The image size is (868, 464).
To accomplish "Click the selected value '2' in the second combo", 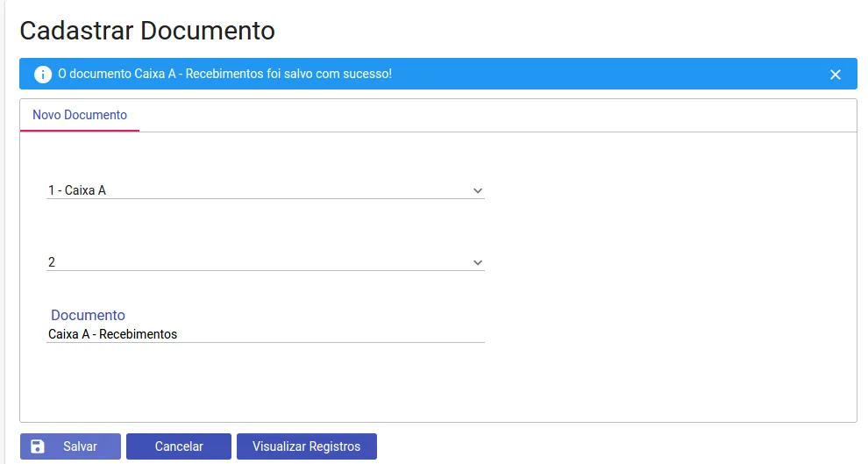I will tap(52, 262).
